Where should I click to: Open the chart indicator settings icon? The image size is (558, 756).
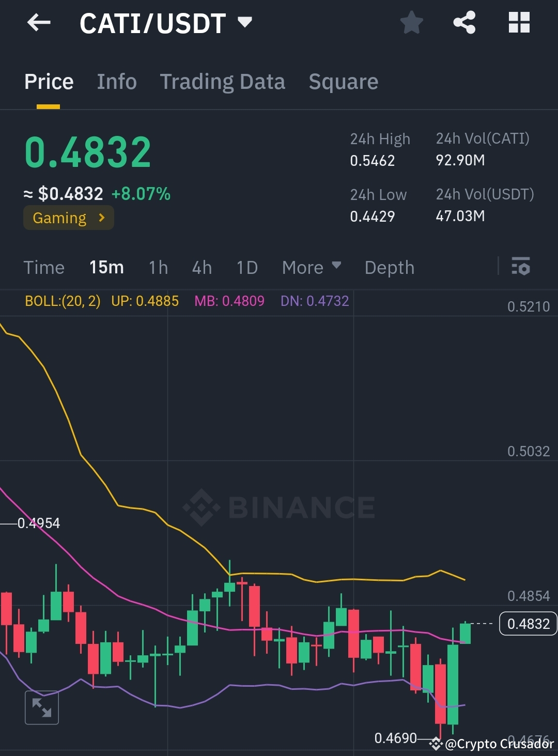point(521,267)
